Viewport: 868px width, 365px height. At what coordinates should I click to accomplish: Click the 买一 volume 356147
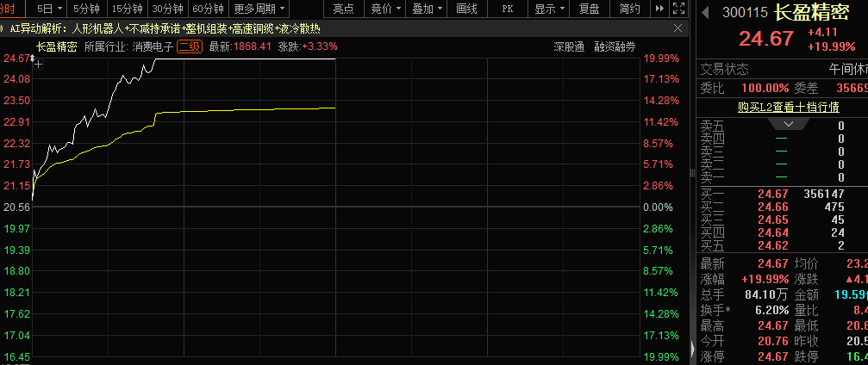tap(824, 194)
